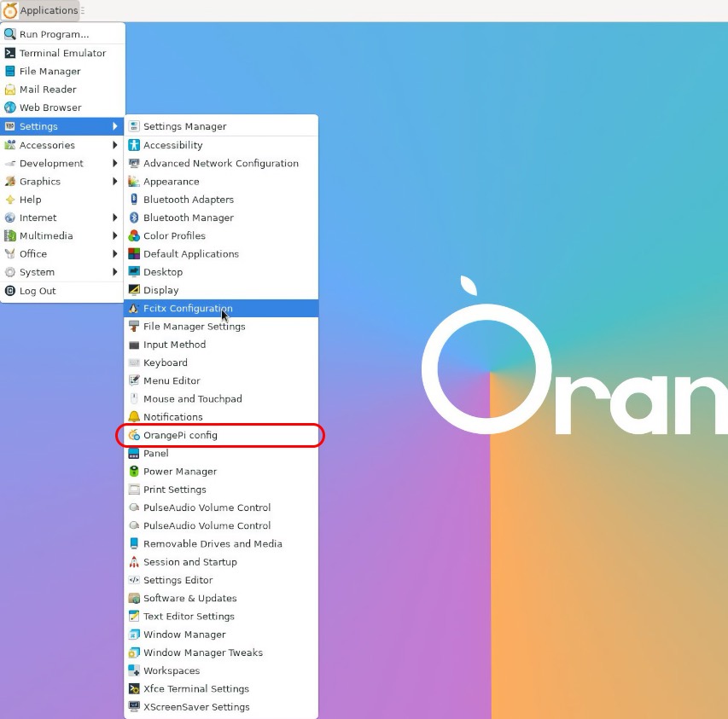The height and width of the screenshot is (719, 728).
Task: Click the Power Manager icon
Action: (134, 472)
